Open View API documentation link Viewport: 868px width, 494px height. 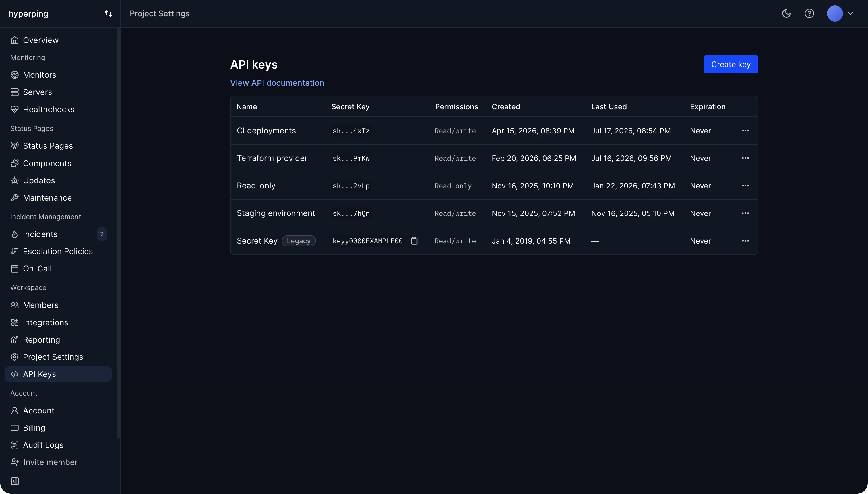(277, 83)
